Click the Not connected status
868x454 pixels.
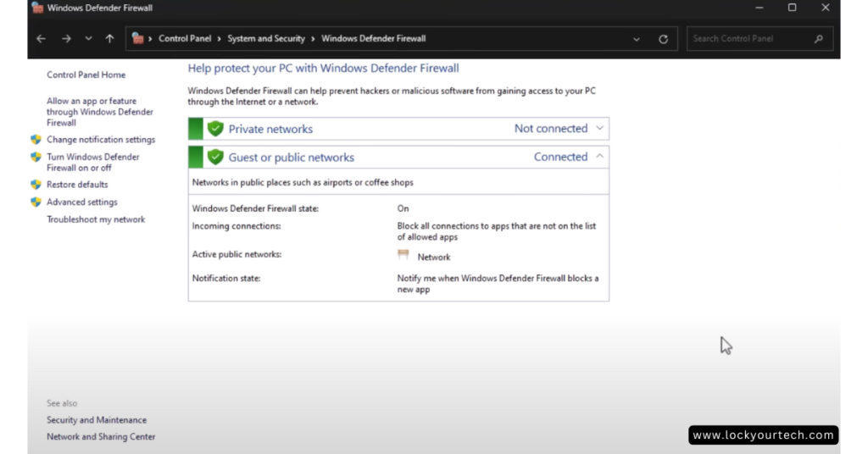[x=551, y=128]
